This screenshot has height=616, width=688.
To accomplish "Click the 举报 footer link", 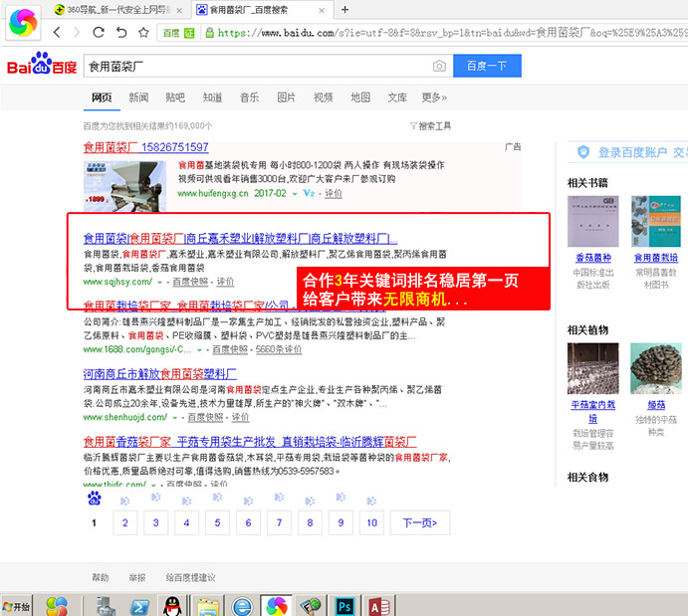I will click(136, 578).
